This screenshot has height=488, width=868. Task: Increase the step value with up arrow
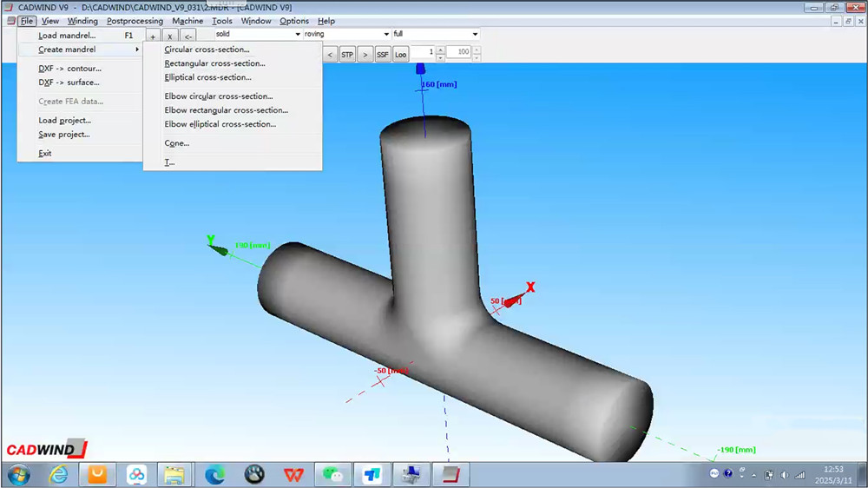pyautogui.click(x=441, y=50)
